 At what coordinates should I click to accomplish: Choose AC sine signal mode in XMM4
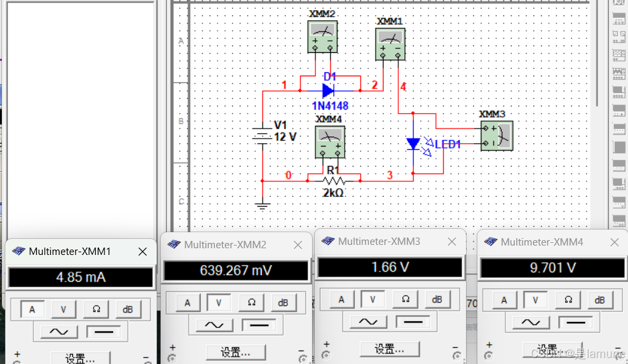point(531,323)
